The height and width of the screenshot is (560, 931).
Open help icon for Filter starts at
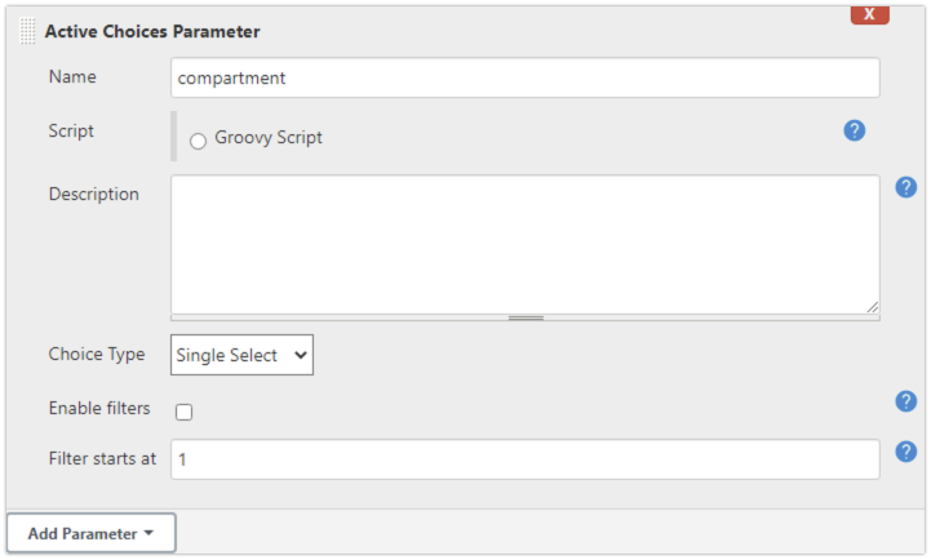pyautogui.click(x=906, y=452)
